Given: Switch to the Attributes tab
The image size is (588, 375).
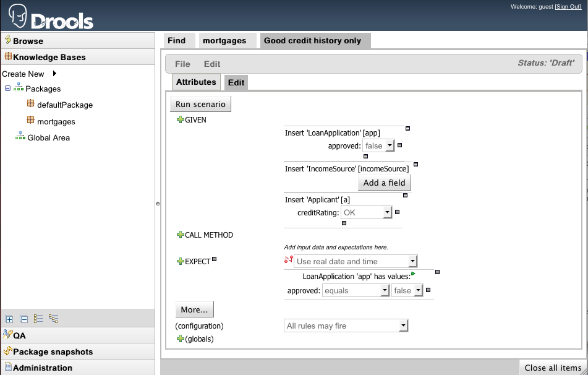Looking at the screenshot, I should pyautogui.click(x=196, y=82).
